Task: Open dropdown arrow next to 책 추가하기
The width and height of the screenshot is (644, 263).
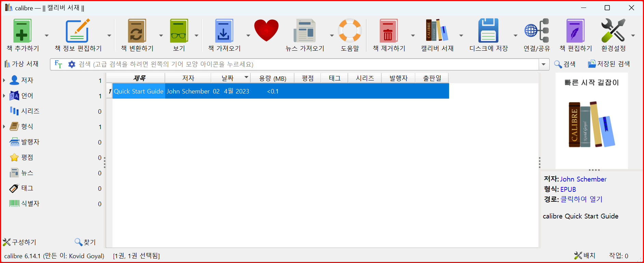Action: (x=47, y=35)
